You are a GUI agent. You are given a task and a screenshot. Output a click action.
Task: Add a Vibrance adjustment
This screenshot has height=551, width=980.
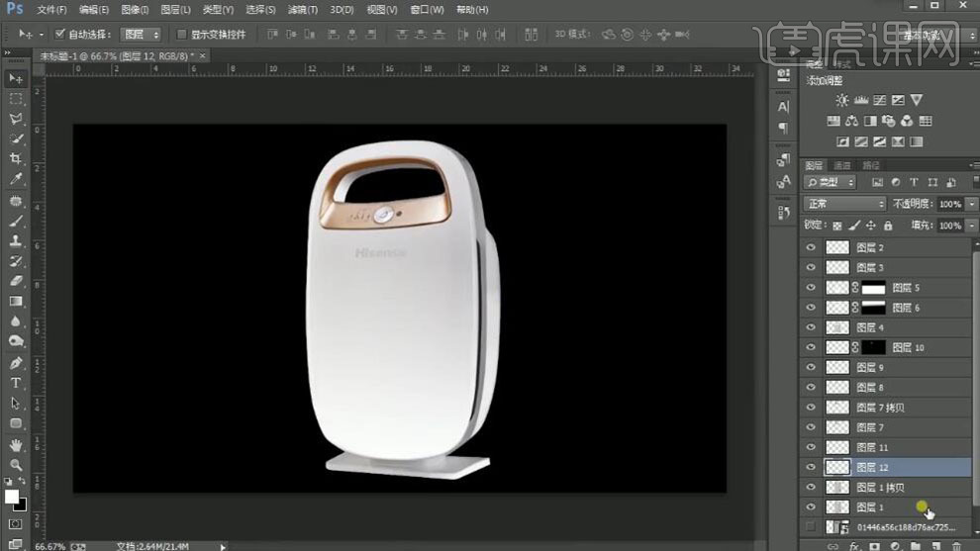click(917, 100)
